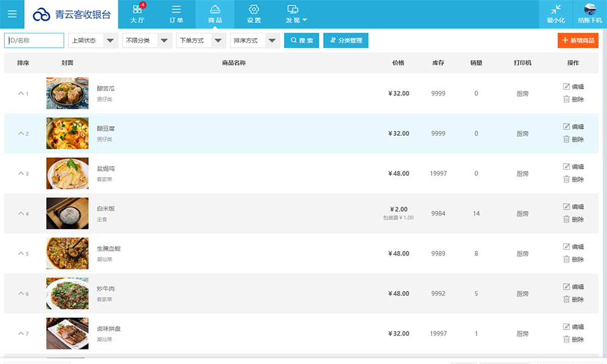Expand the 发现 discover menu
607x364 pixels.
[296, 14]
